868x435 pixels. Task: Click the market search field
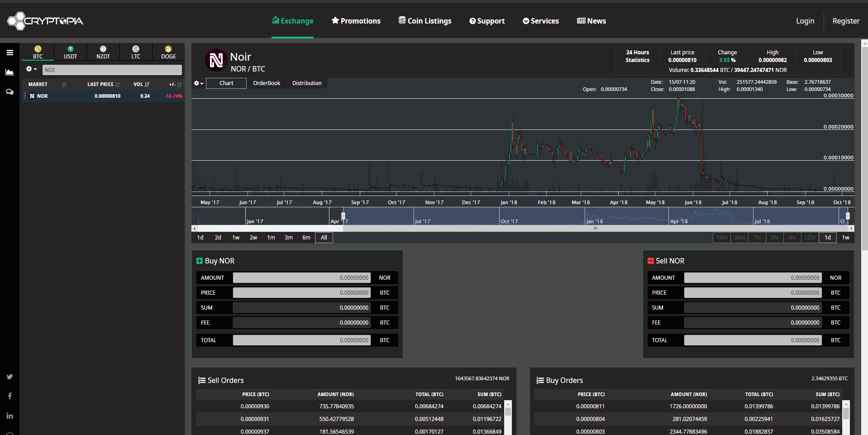(x=112, y=70)
